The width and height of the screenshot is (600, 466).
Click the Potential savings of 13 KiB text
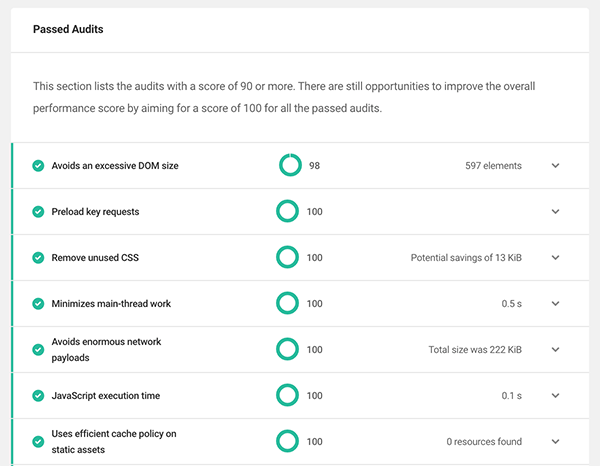(x=466, y=258)
